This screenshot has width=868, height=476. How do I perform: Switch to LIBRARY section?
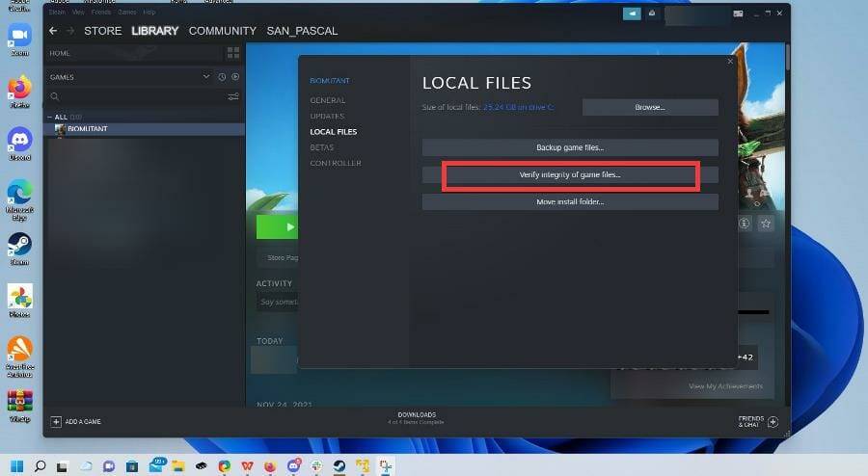click(155, 31)
